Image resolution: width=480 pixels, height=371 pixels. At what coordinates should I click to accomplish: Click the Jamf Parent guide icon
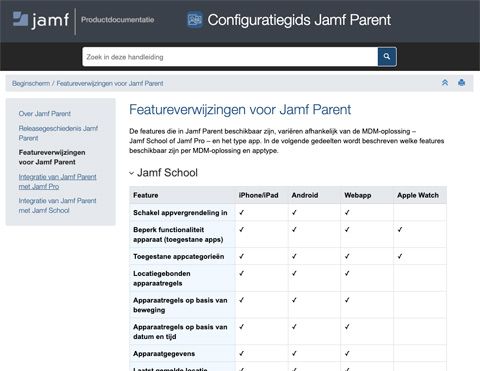pyautogui.click(x=194, y=20)
